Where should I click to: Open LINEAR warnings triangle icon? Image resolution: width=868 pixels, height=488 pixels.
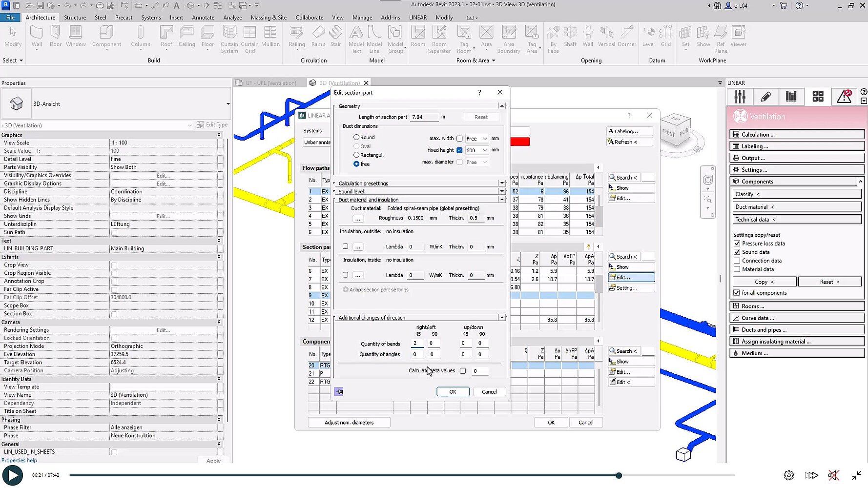tap(844, 97)
